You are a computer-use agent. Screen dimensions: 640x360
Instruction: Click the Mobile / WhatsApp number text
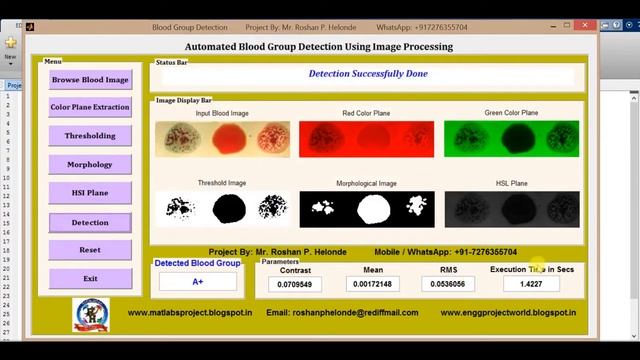point(445,252)
